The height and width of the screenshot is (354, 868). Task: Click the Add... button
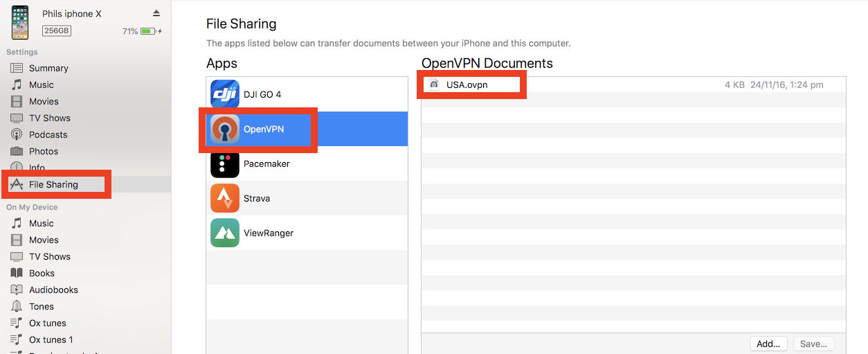tap(768, 344)
